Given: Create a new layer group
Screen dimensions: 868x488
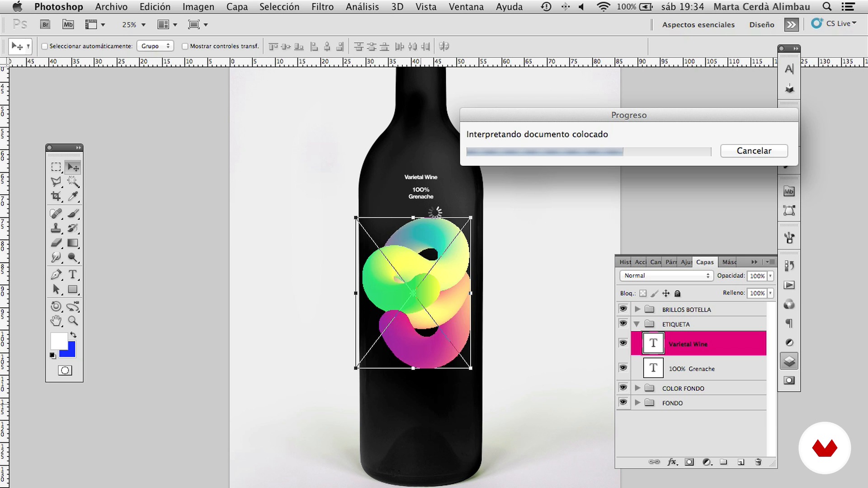Looking at the screenshot, I should [723, 462].
